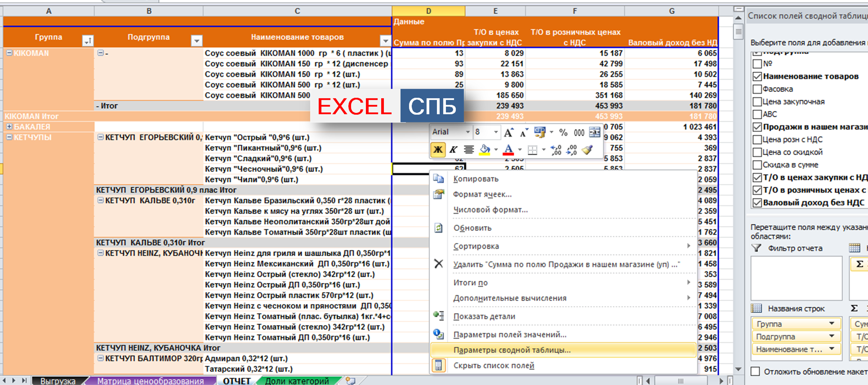The height and width of the screenshot is (385, 868).
Task: Open the Подгруппа column filter dropdown
Action: (196, 41)
